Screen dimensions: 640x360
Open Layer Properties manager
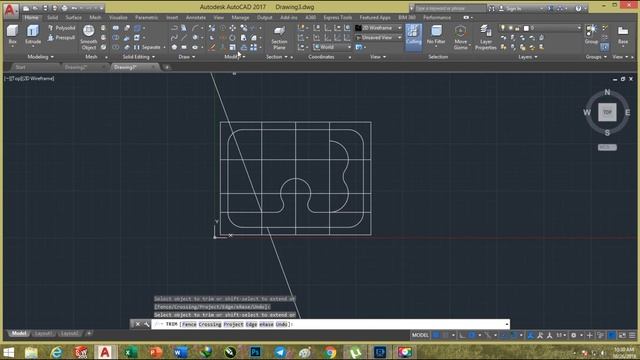485,38
